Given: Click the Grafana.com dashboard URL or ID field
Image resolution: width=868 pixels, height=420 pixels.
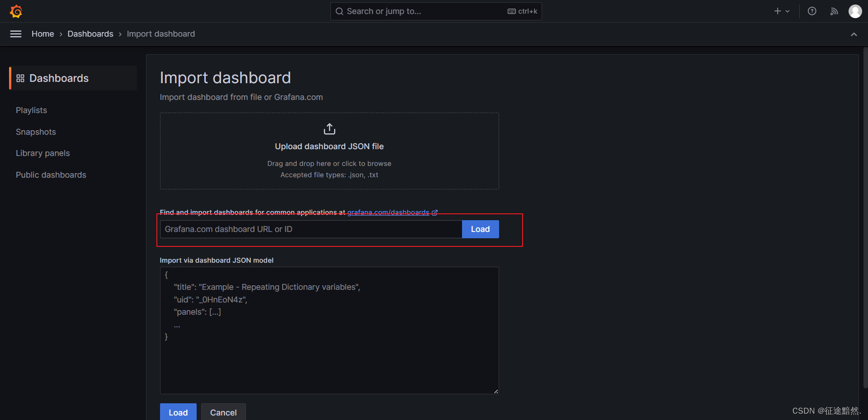Looking at the screenshot, I should click(x=311, y=229).
